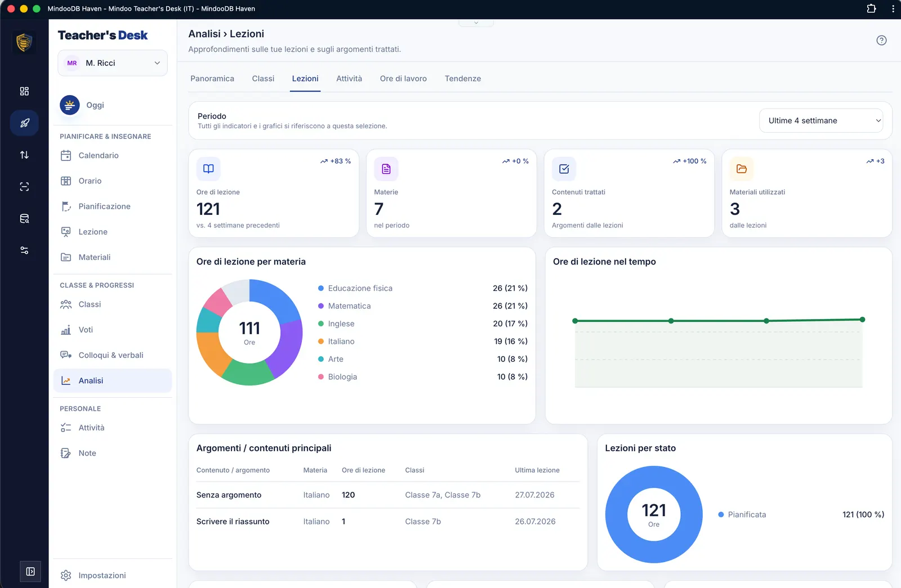Open the M. Ricci teacher selector dropdown
901x588 pixels.
pyautogui.click(x=113, y=63)
